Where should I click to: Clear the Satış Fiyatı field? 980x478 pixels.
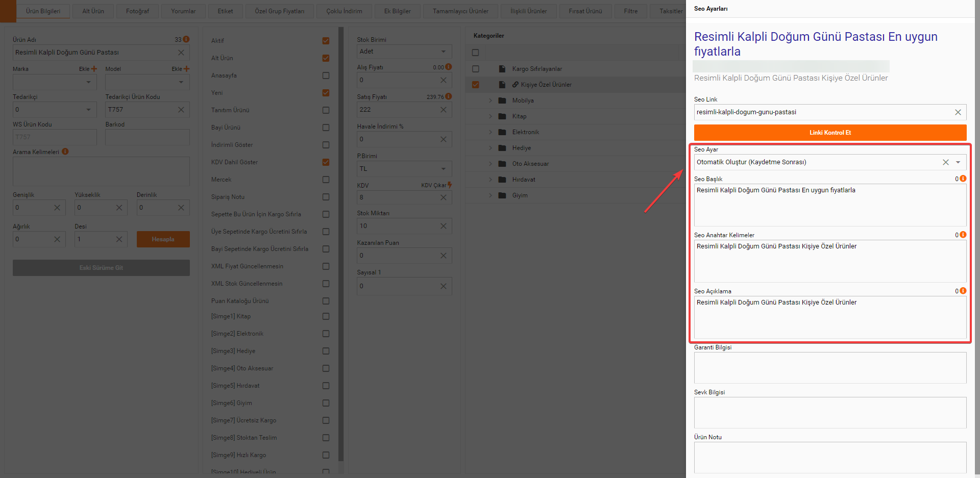[444, 110]
